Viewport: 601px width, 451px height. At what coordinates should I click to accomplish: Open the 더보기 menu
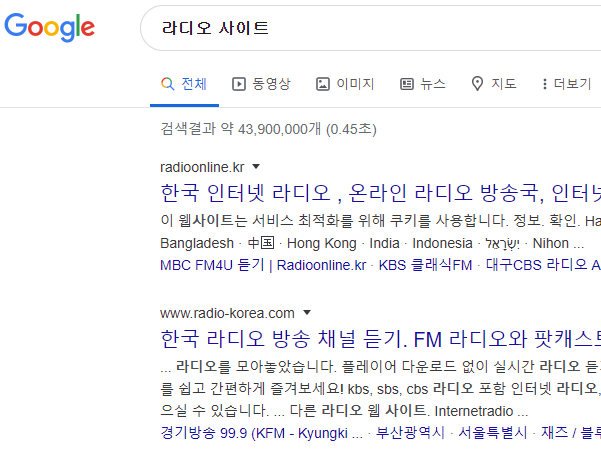tap(567, 84)
